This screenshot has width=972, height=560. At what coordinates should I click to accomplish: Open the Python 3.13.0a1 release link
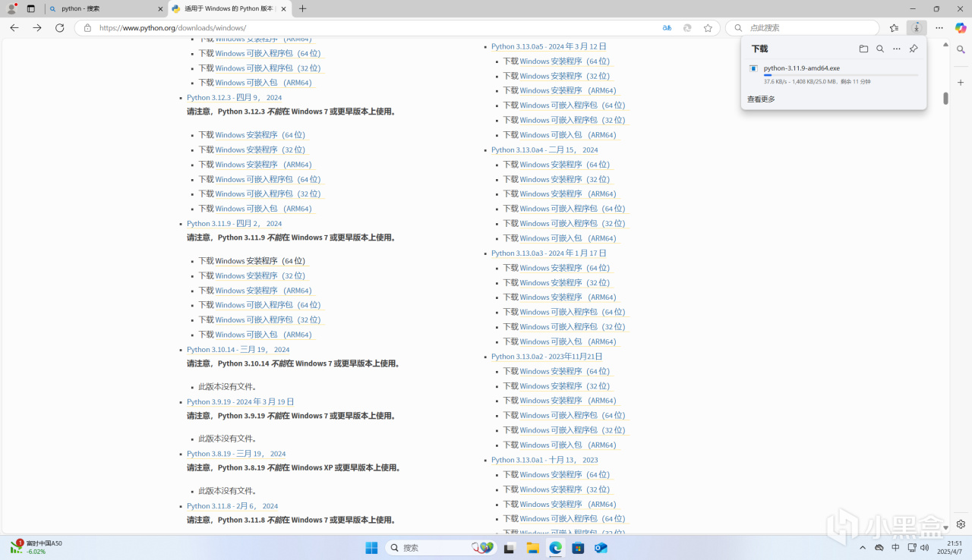pos(544,460)
